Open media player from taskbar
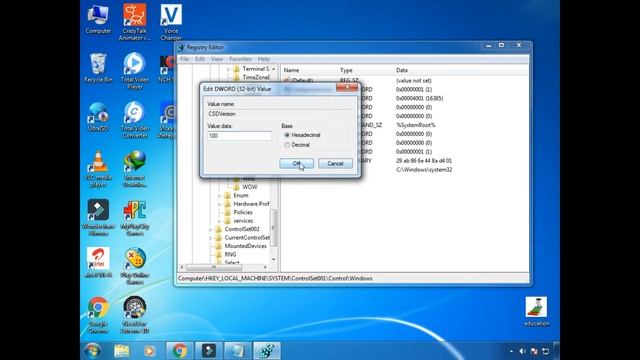 pos(149,351)
